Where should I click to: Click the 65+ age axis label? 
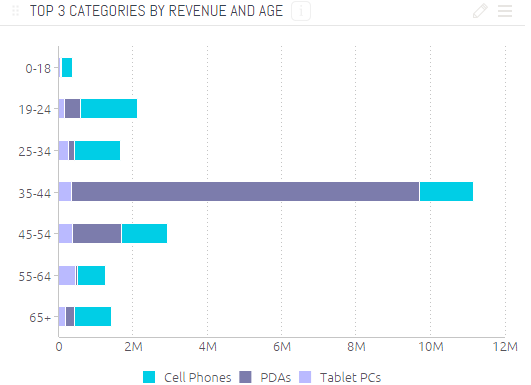[x=40, y=318]
